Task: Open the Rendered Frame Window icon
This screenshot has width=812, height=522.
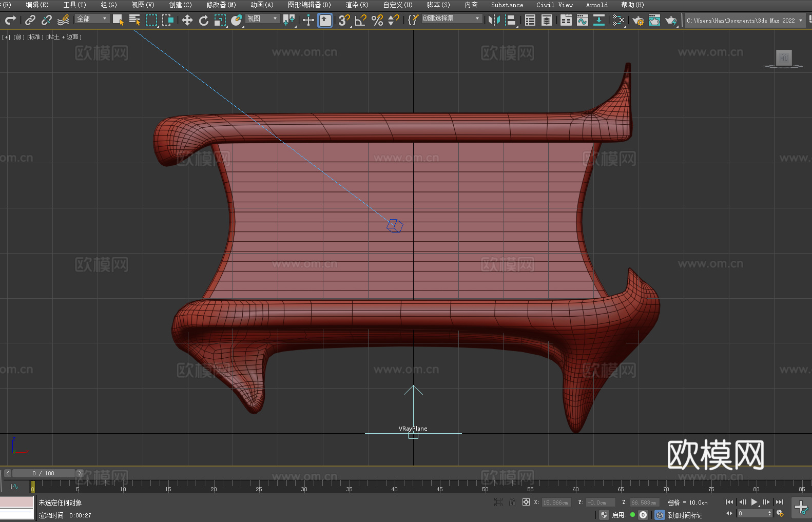Action: 654,20
